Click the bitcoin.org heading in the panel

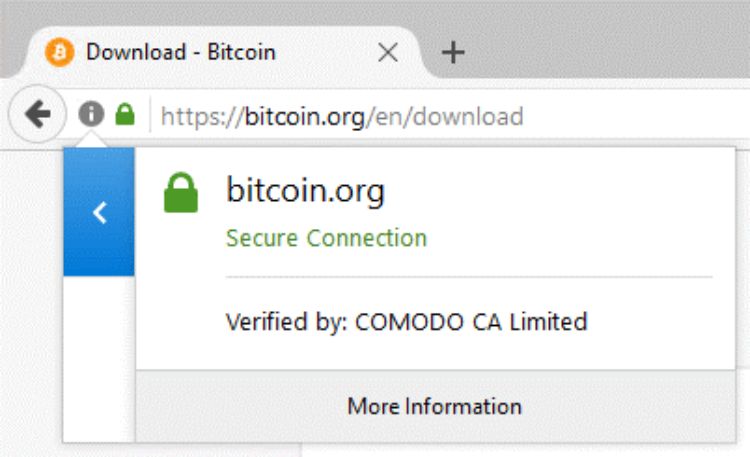click(305, 190)
